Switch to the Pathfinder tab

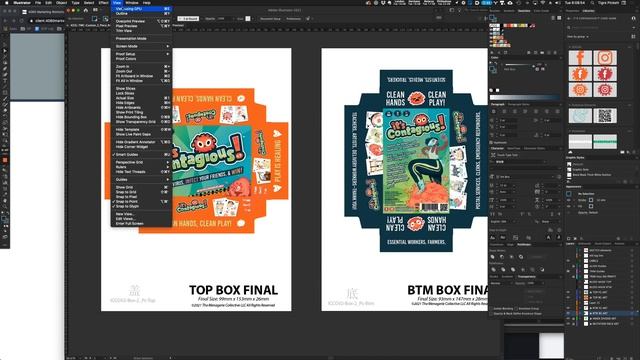coord(524,244)
